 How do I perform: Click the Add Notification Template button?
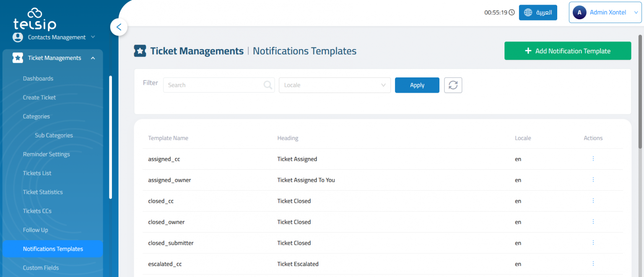(568, 50)
